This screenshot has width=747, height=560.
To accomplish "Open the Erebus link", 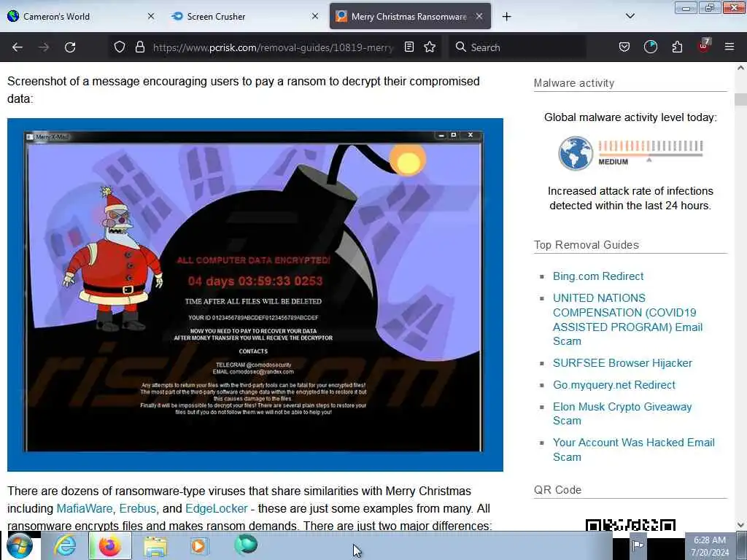I will point(138,508).
